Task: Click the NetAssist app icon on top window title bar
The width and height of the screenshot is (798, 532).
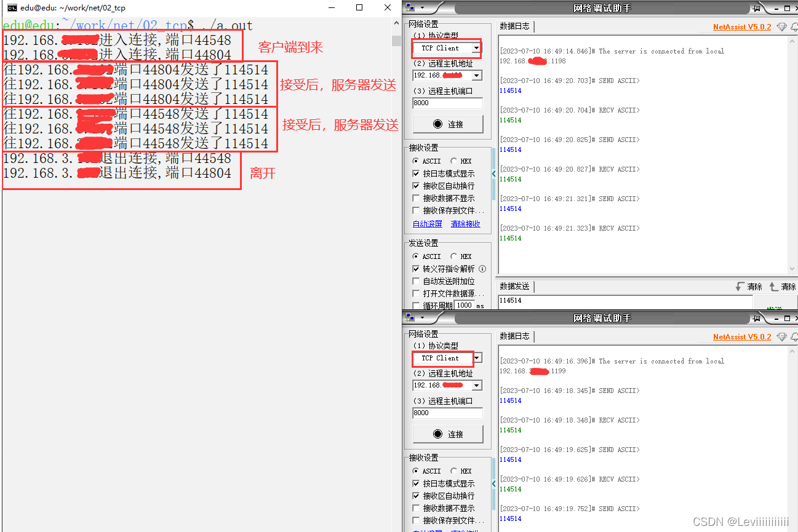Action: point(409,8)
